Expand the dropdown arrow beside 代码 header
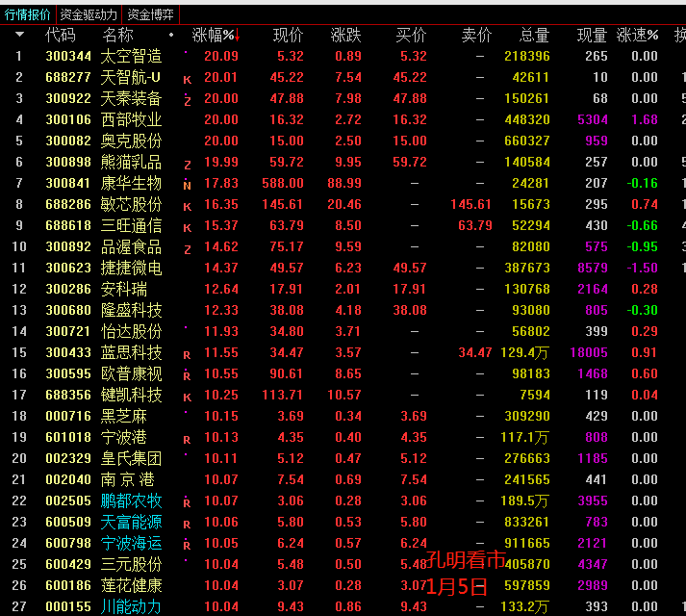 pos(19,34)
